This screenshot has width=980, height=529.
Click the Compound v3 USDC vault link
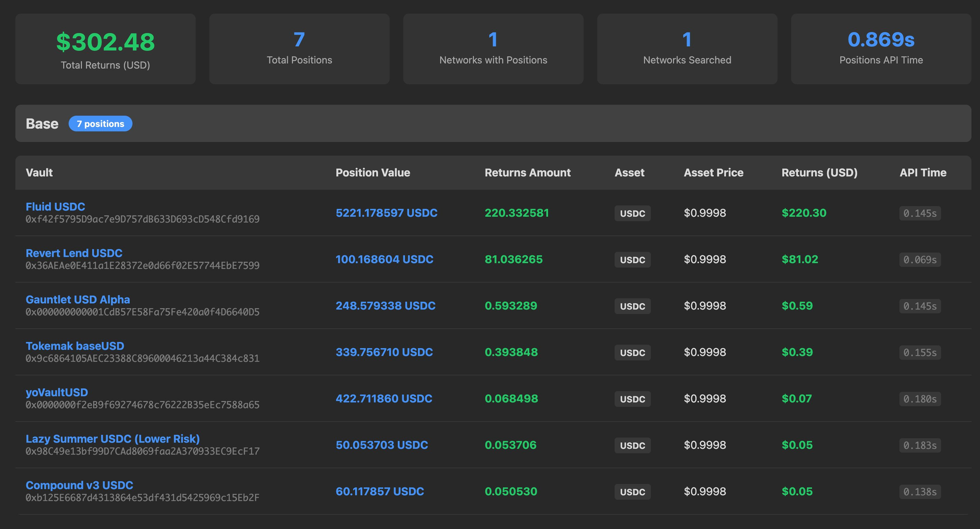click(79, 485)
